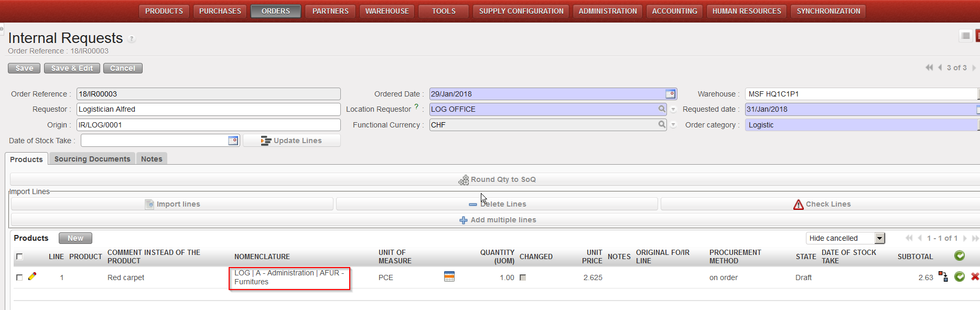Delete the Red carpet line via red X
980x310 pixels.
tap(975, 277)
